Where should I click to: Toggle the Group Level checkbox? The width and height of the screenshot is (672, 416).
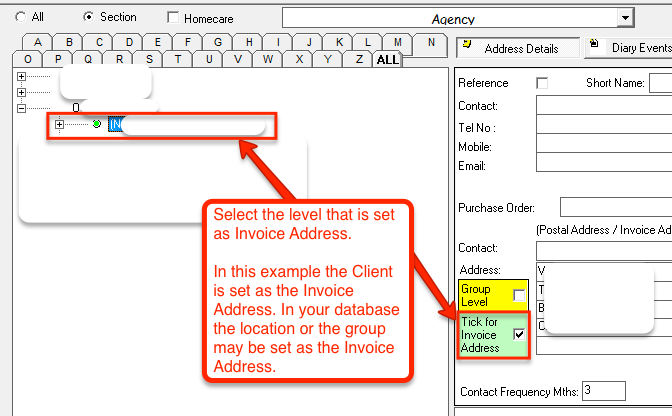518,295
